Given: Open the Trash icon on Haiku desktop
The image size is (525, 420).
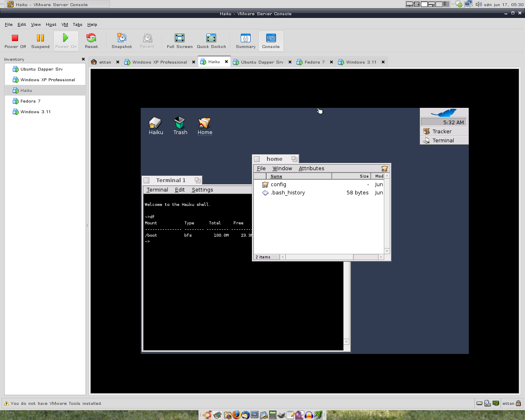Looking at the screenshot, I should point(180,126).
